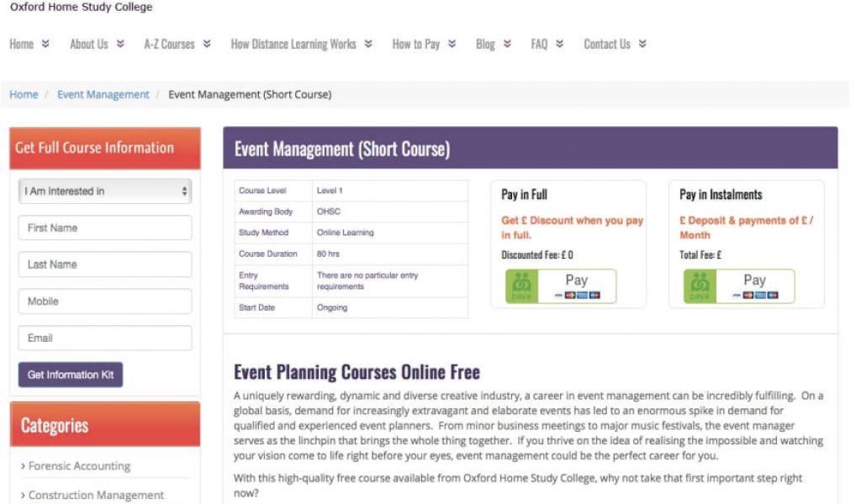861x504 pixels.
Task: Click the chevron icon beside Blog
Action: click(x=507, y=45)
